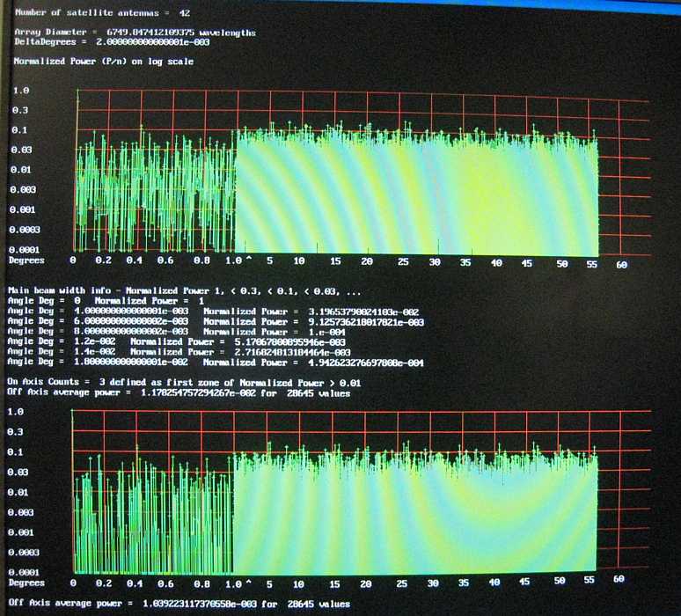Click the 'Array Diameter' wavelengths line
The height and width of the screenshot is (616, 681).
click(135, 33)
